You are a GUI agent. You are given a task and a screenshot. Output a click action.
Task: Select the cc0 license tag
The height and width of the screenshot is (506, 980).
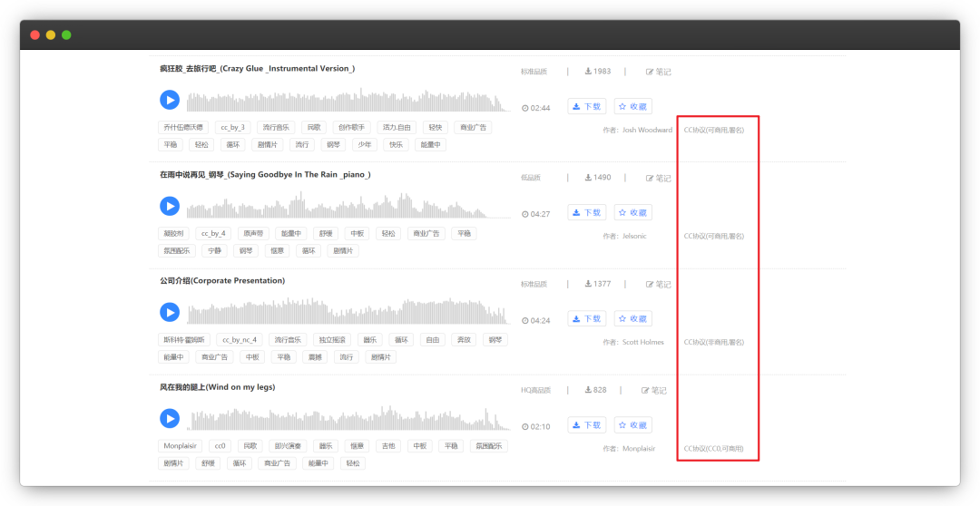pyautogui.click(x=220, y=445)
